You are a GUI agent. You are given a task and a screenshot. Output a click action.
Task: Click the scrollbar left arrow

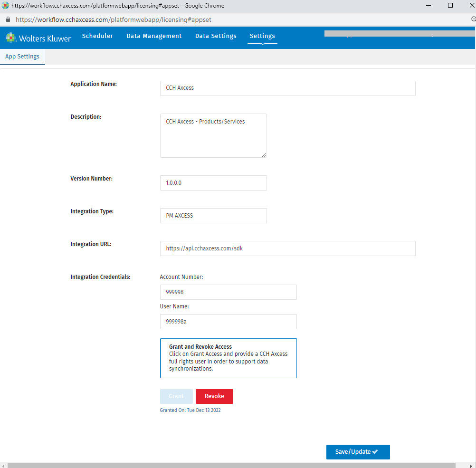pos(3,466)
